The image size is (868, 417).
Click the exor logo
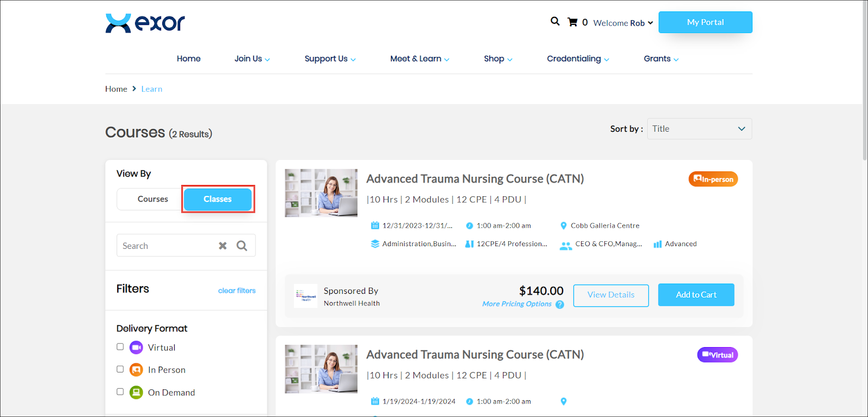[x=145, y=23]
